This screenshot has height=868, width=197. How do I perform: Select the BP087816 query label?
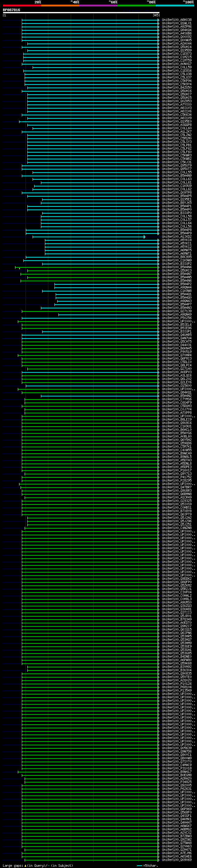[11, 10]
